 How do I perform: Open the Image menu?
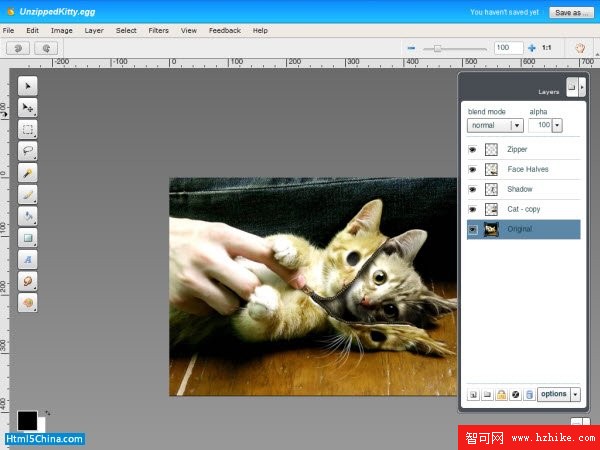click(x=62, y=31)
